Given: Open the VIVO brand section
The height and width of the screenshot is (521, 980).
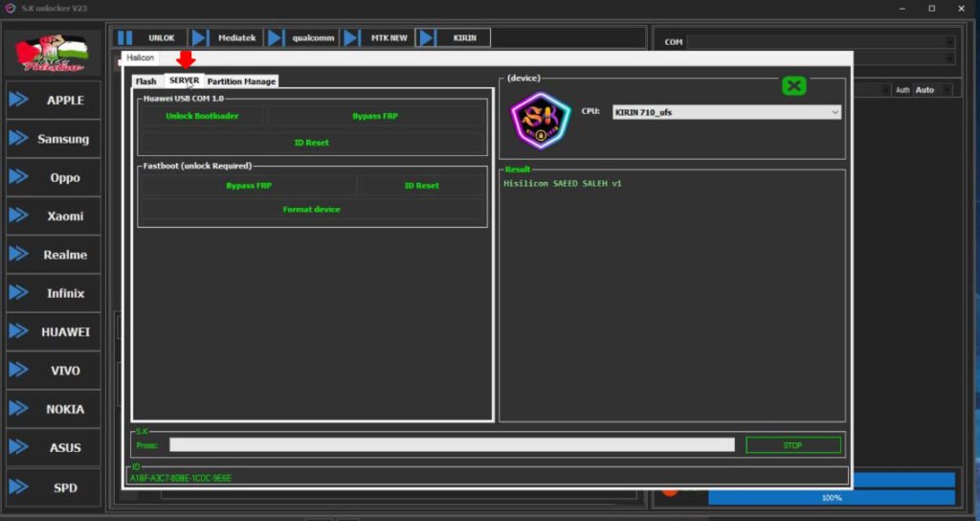Looking at the screenshot, I should pyautogui.click(x=54, y=371).
